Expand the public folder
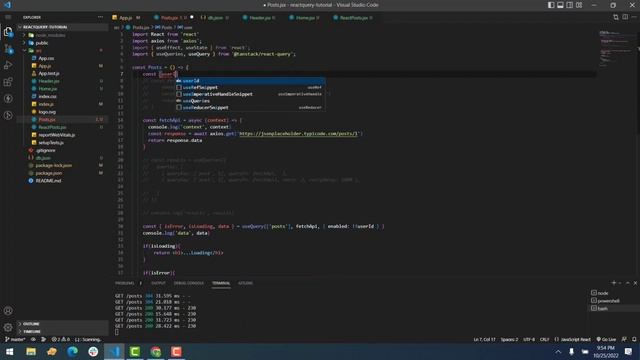Screen dimensions: 640x360 42,43
